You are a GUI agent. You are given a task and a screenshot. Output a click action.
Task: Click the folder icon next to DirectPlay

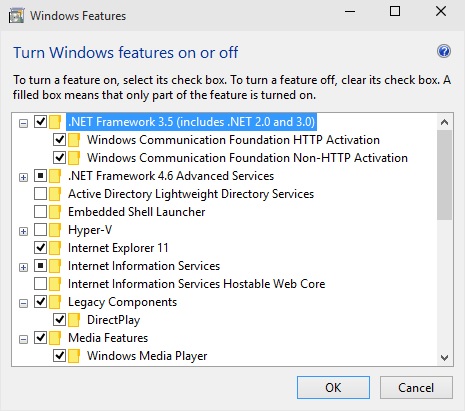tap(74, 320)
